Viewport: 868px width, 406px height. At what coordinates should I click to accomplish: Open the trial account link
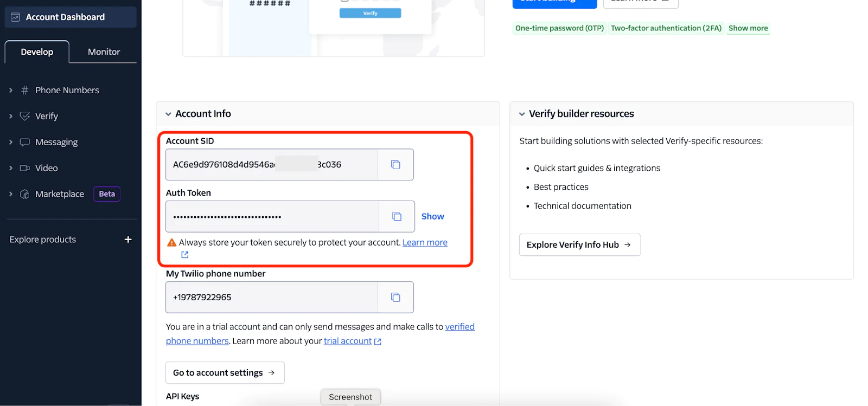pyautogui.click(x=347, y=341)
